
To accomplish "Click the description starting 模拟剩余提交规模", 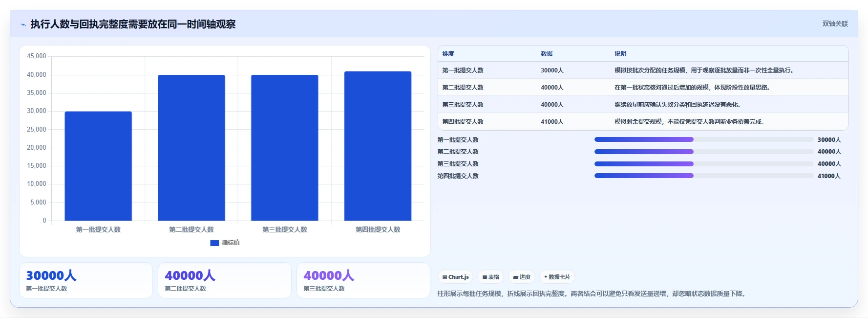I will [x=690, y=122].
